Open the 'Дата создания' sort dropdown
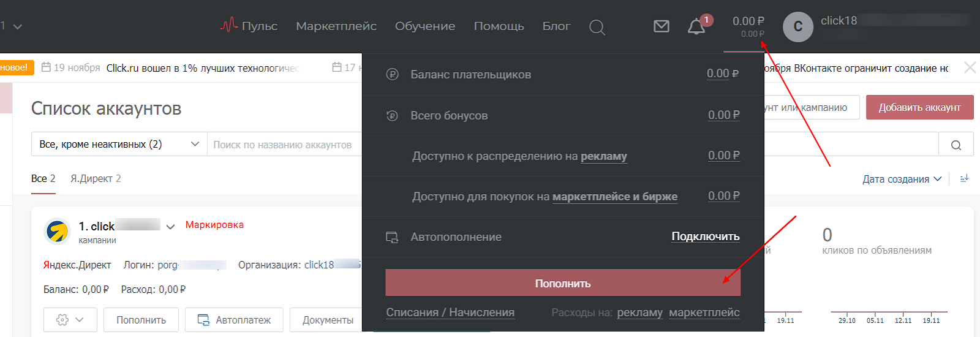 click(x=901, y=179)
